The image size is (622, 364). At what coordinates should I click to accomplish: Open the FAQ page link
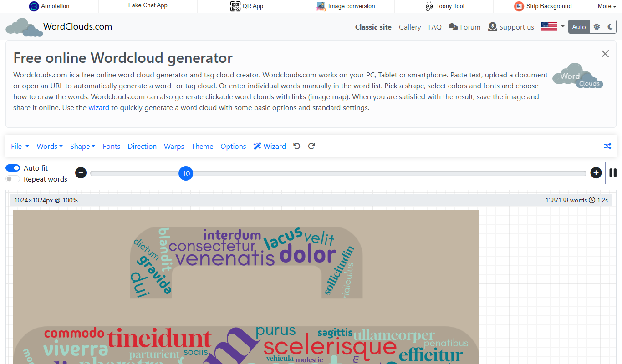(435, 27)
